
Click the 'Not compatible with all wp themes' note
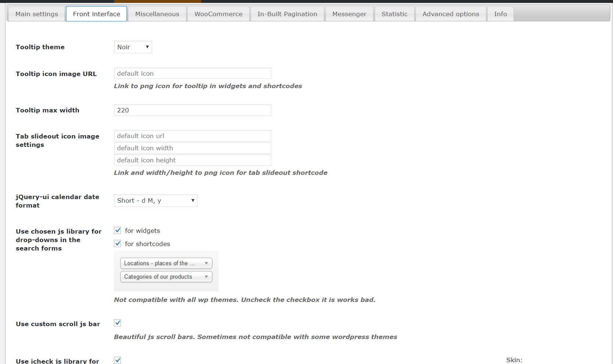click(245, 300)
